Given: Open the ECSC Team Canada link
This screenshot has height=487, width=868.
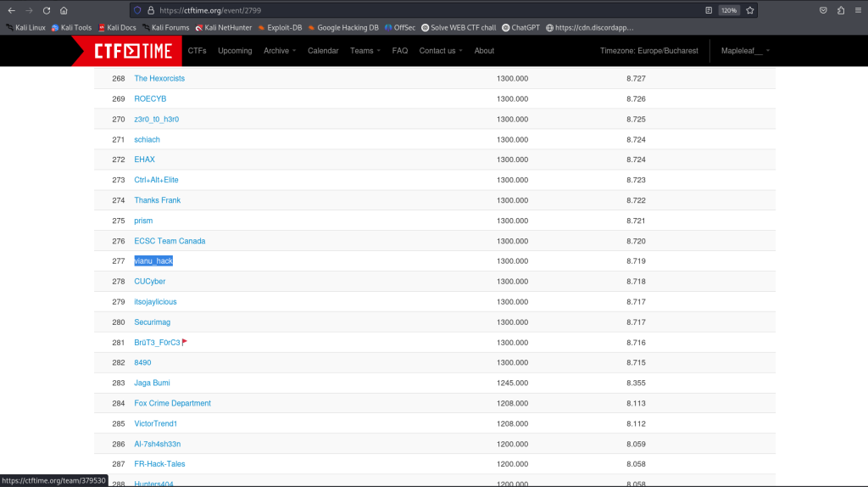Looking at the screenshot, I should 170,241.
